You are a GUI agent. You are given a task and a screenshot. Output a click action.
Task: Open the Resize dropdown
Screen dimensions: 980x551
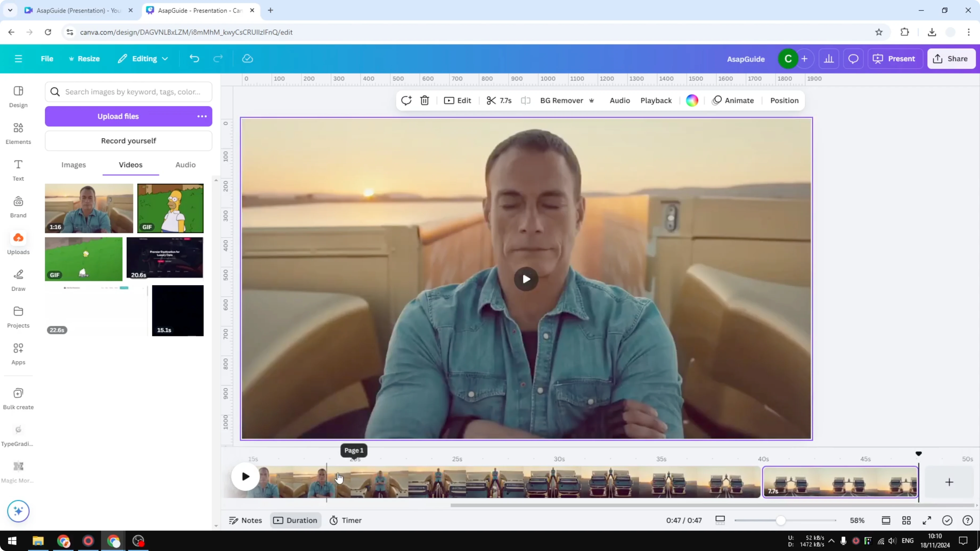pyautogui.click(x=84, y=59)
